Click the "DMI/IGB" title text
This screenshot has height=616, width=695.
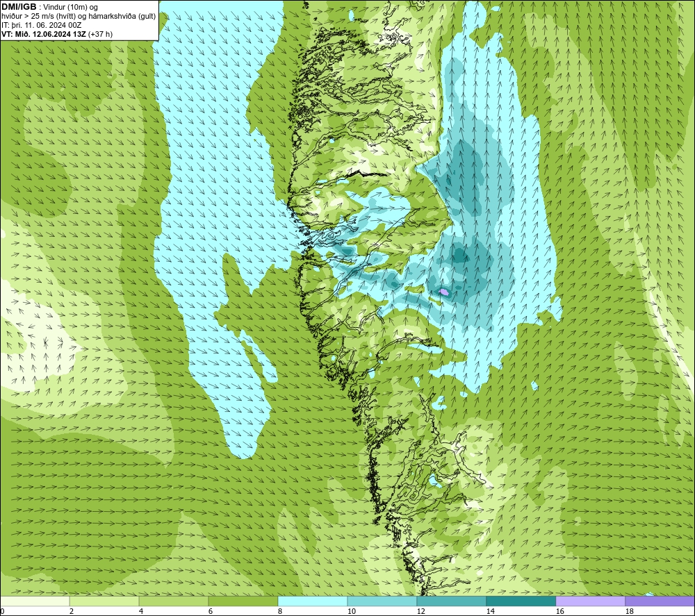coord(19,7)
